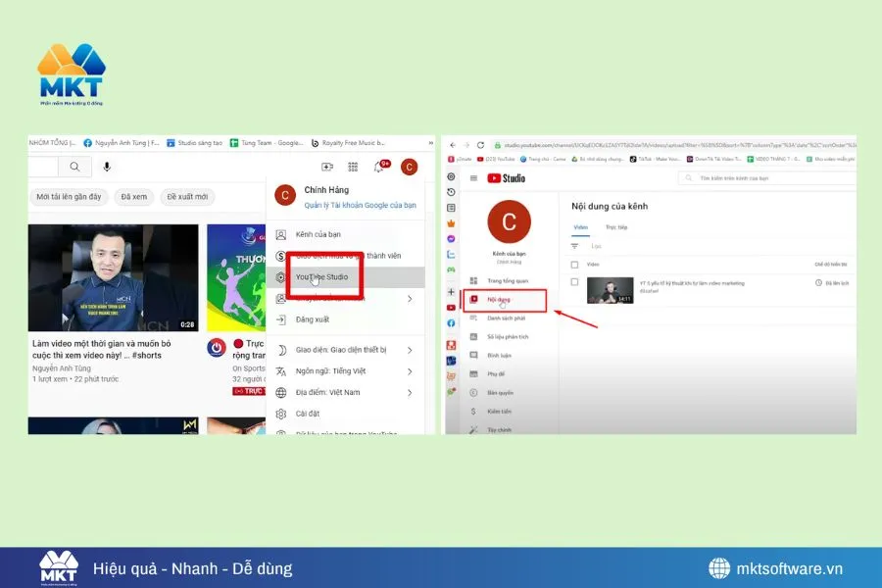Select the Nội dung section in Studio sidebar
Screen dimensions: 882x588
point(500,299)
